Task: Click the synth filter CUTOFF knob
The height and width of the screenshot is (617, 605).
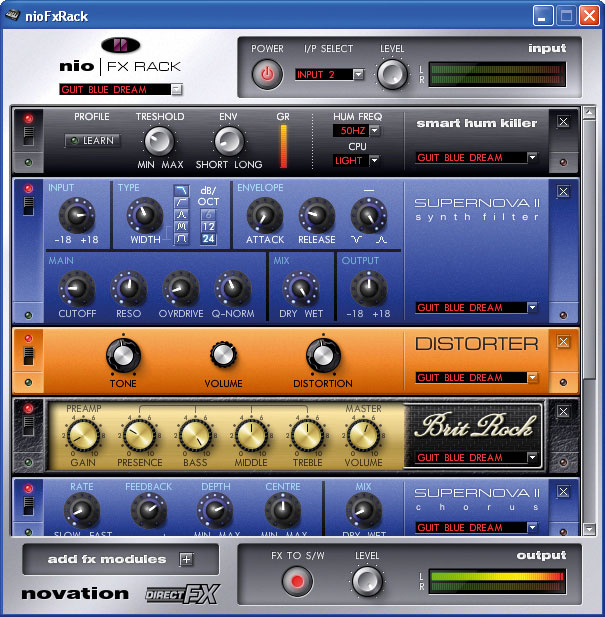Action: click(77, 288)
